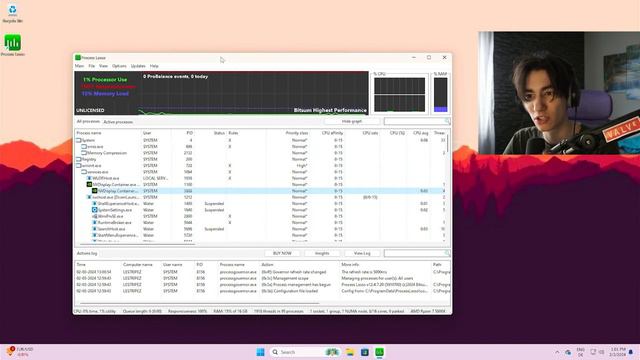Open the Help menu
The height and width of the screenshot is (360, 640).
154,66
